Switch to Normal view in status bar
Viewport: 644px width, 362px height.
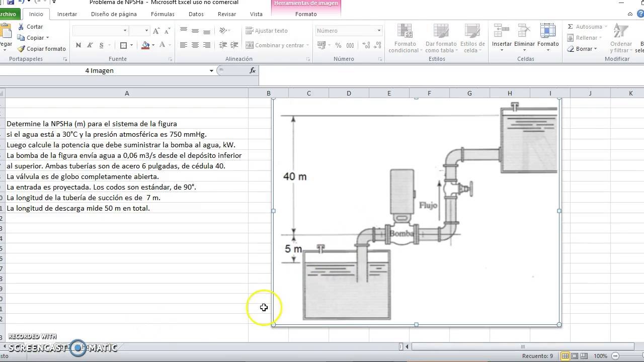(x=565, y=356)
